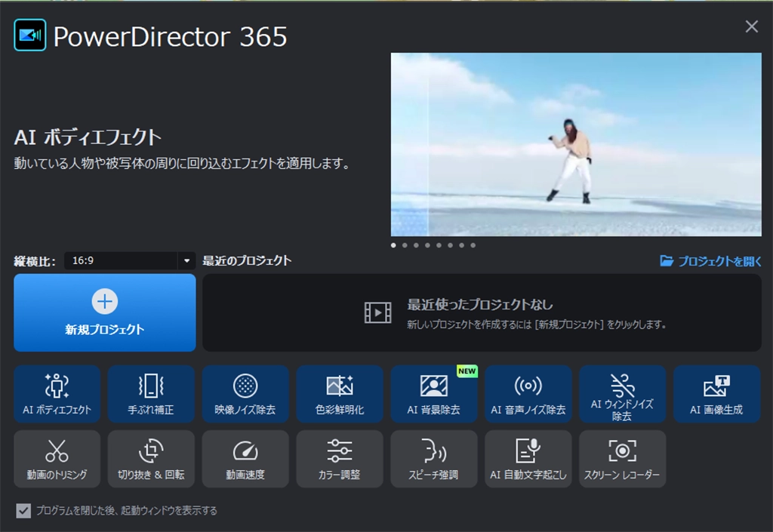Screen dimensions: 773x532
Task: Open 動画のトリミング trim tool
Action: point(57,459)
